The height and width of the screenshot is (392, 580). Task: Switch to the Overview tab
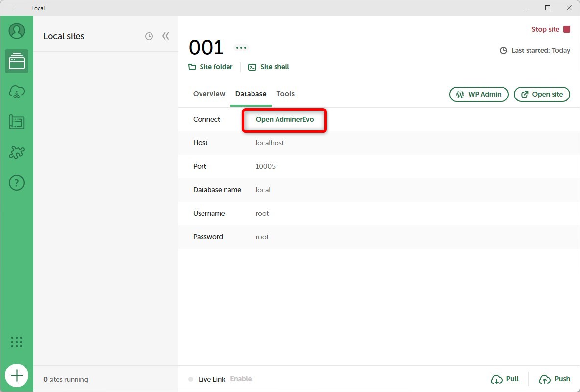click(x=209, y=94)
